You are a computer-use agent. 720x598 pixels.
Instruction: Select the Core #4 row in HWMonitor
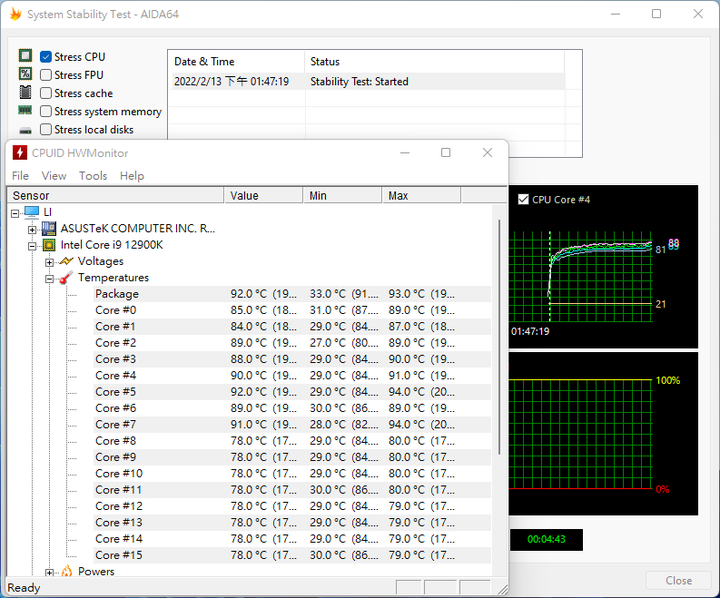coord(292,375)
